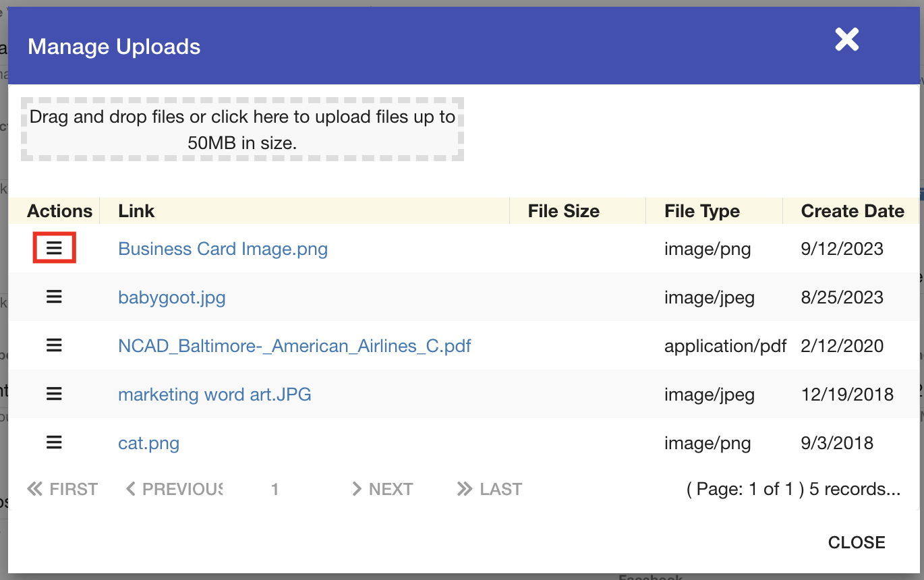Go to FIRST page of records
The width and height of the screenshot is (924, 580).
point(63,489)
